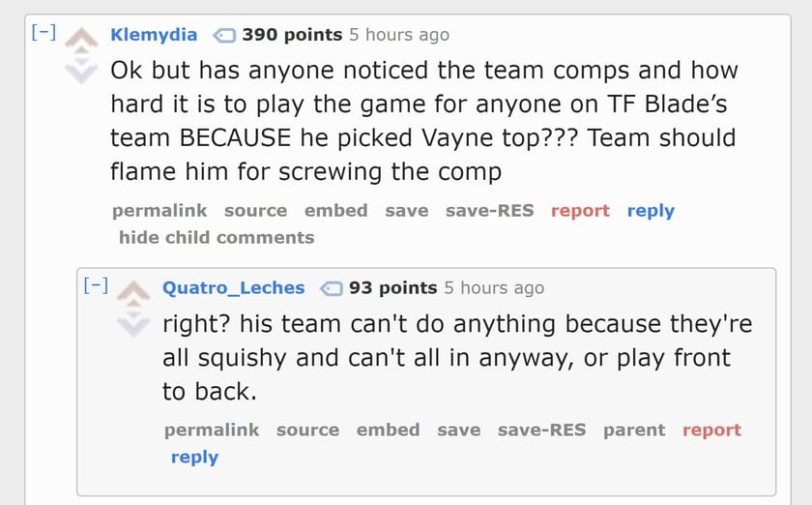Collapse Quatro_Leches' reply
The width and height of the screenshot is (812, 505).
click(95, 285)
